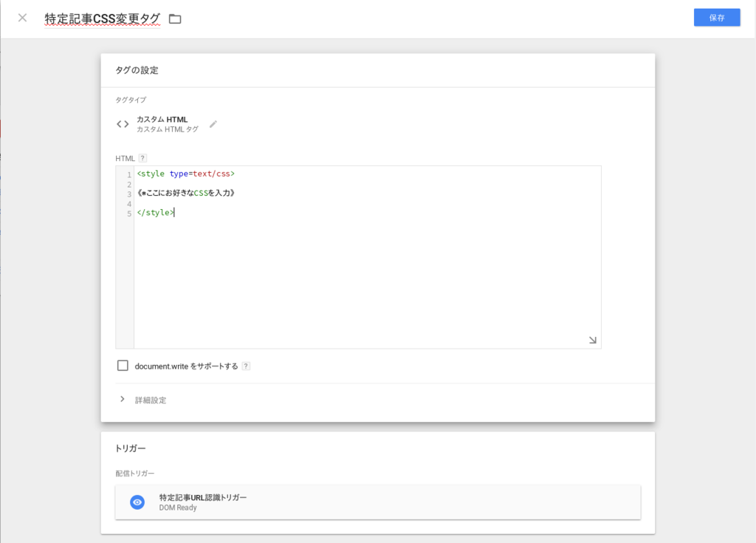756x543 pixels.
Task: Close the tag editor with the X icon
Action: pos(22,18)
